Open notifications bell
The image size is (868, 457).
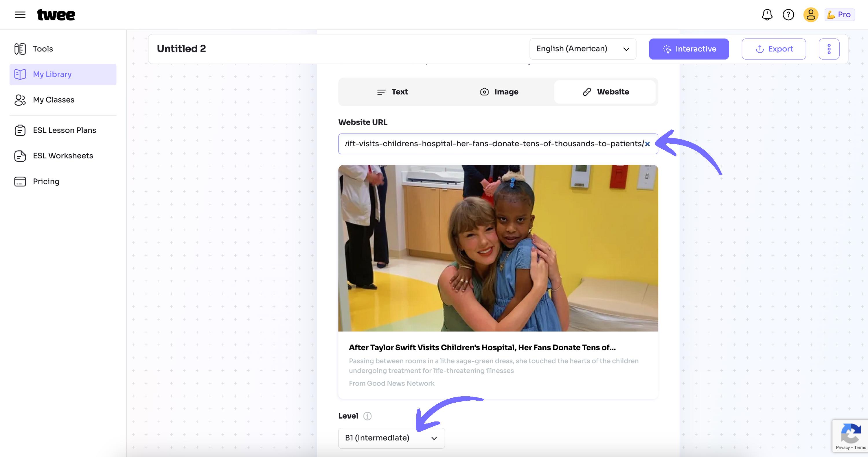point(767,14)
